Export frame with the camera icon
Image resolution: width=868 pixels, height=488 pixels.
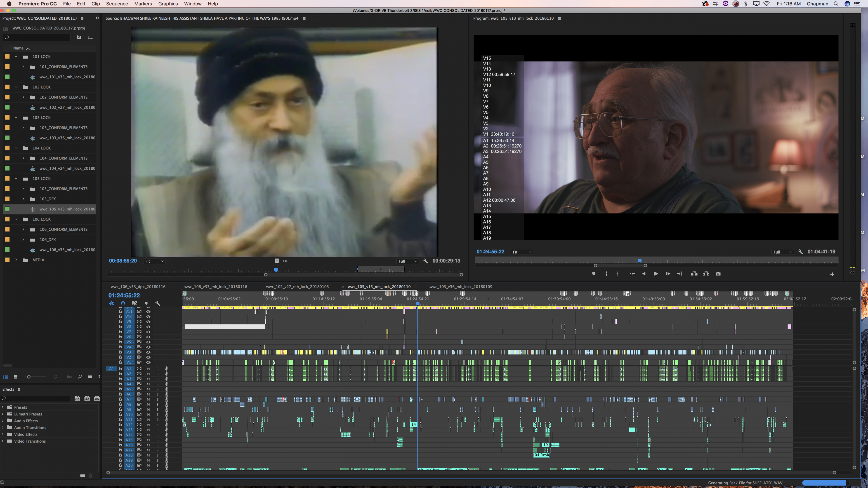click(x=718, y=274)
